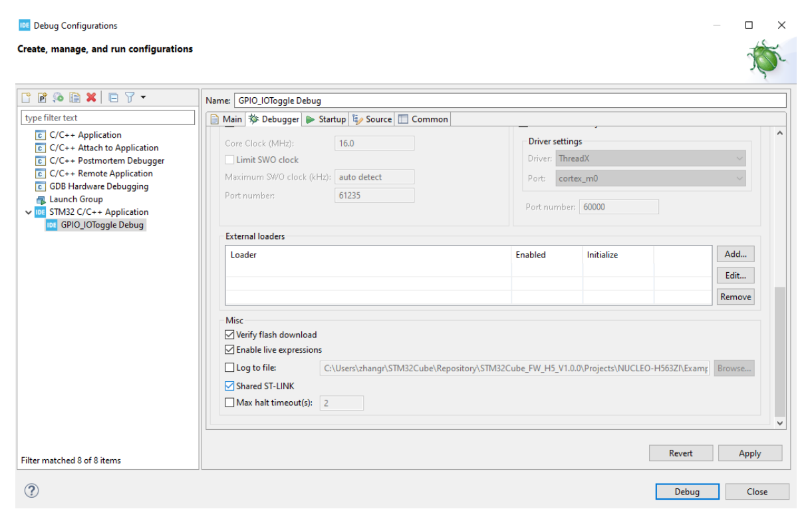812x521 pixels.
Task: Open the help question mark icon
Action: [31, 490]
